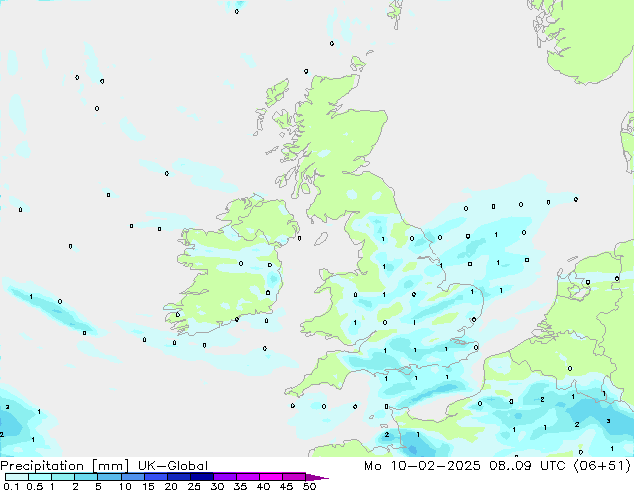Click the 1–2 mm legend color swatch
Screen dimensions: 634x490
(x=63, y=477)
